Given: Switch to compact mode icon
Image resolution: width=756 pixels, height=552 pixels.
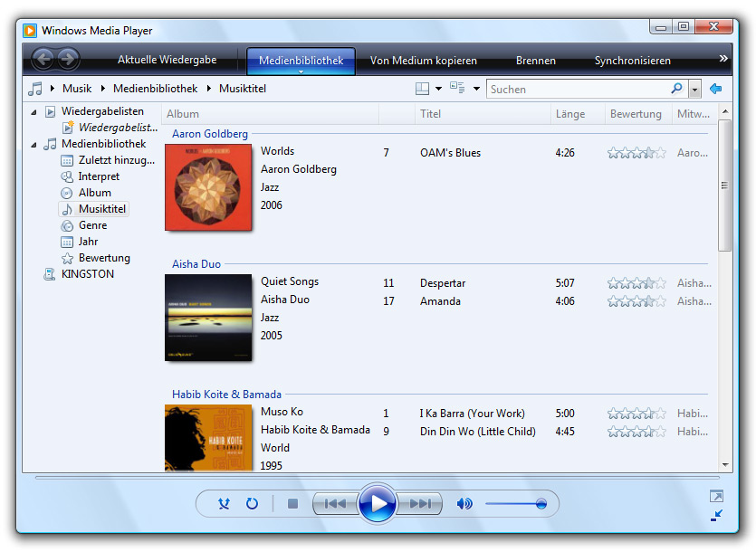Looking at the screenshot, I should tap(716, 515).
